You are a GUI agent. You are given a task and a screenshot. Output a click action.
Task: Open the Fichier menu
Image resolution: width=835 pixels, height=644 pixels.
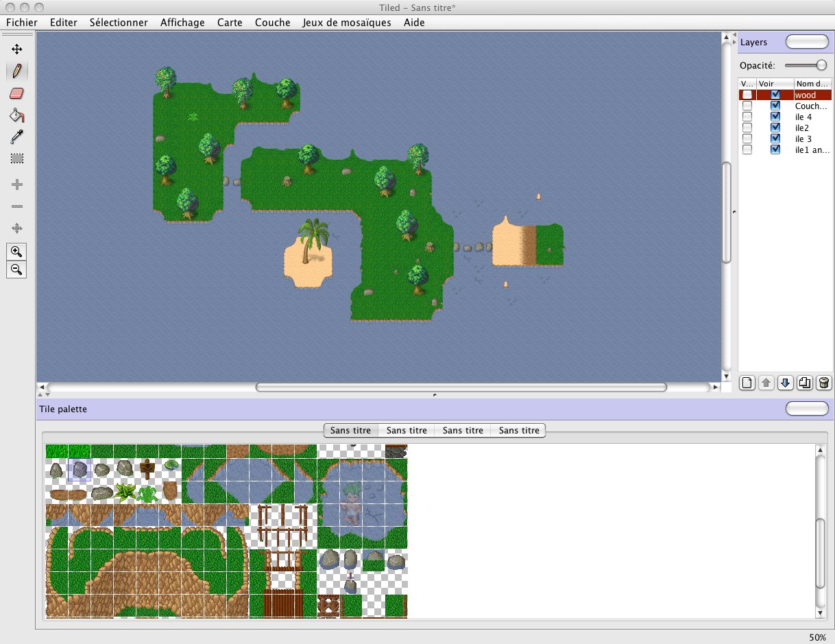(21, 23)
